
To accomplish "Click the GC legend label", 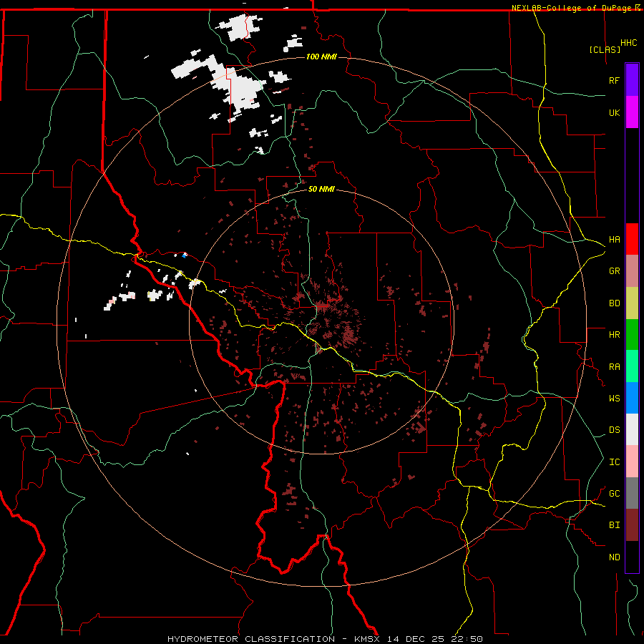I will point(614,494).
